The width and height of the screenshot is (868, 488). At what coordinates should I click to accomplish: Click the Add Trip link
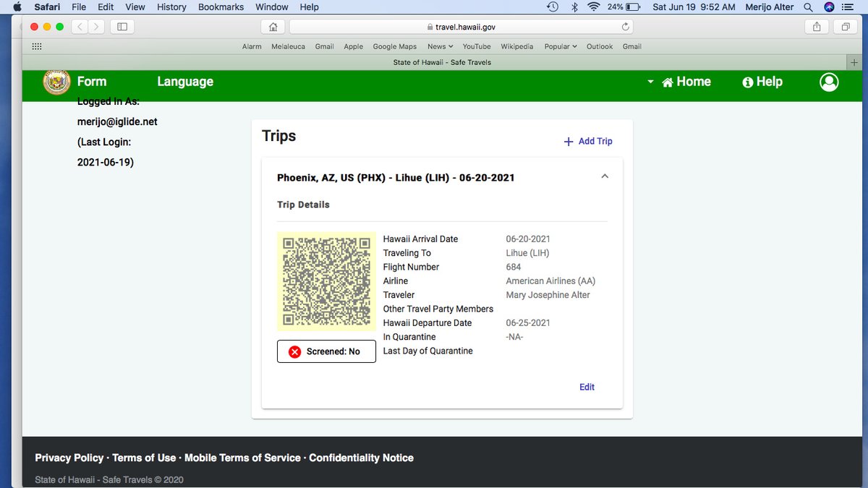coord(588,141)
